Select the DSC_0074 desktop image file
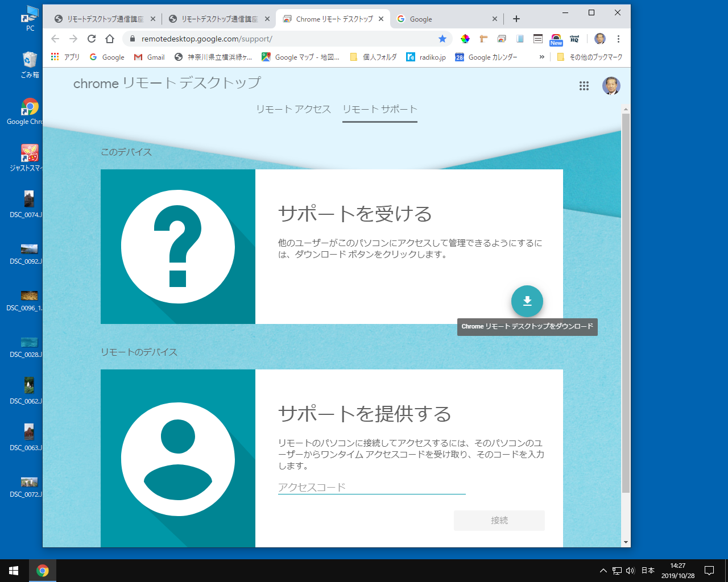This screenshot has width=728, height=582. [26, 205]
